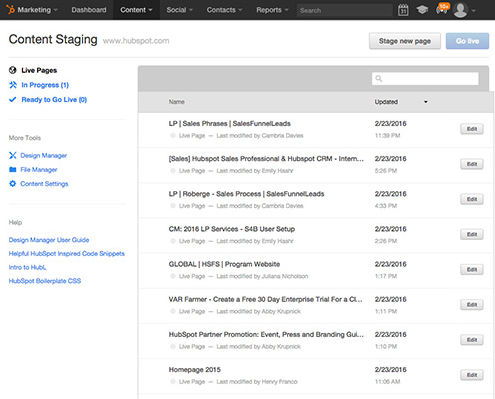
Task: Edit the Hubspot Sales Professional & CRM page
Action: pyautogui.click(x=472, y=164)
